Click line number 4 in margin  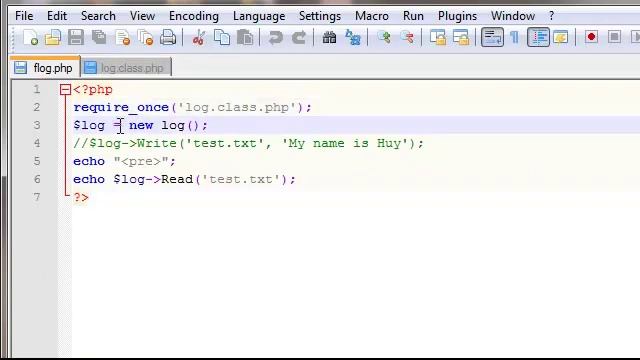(x=37, y=143)
